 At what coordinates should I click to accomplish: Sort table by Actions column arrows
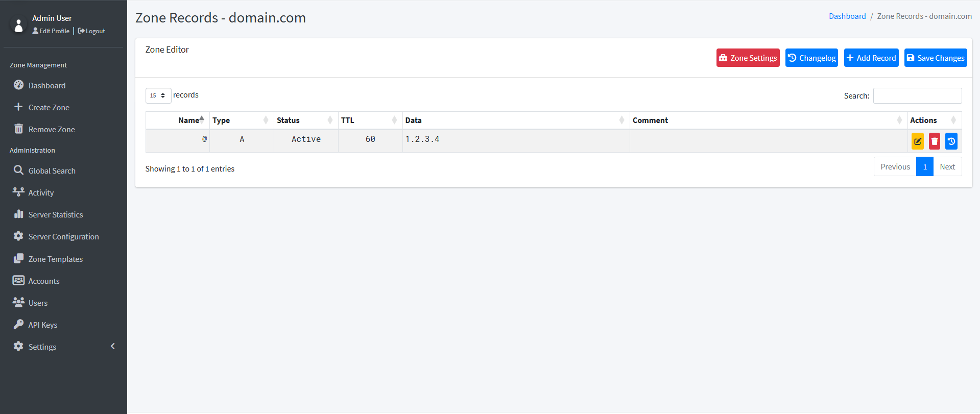(x=953, y=120)
